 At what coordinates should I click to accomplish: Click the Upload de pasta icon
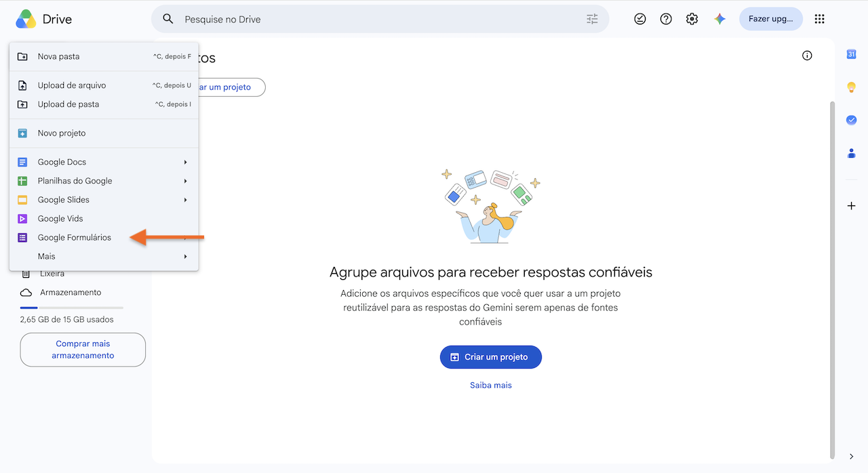pos(22,104)
